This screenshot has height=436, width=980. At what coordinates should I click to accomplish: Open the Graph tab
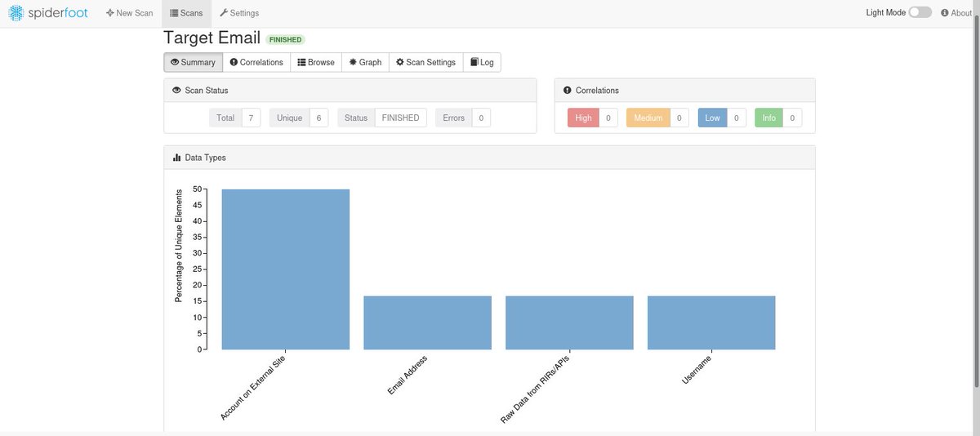(x=365, y=62)
